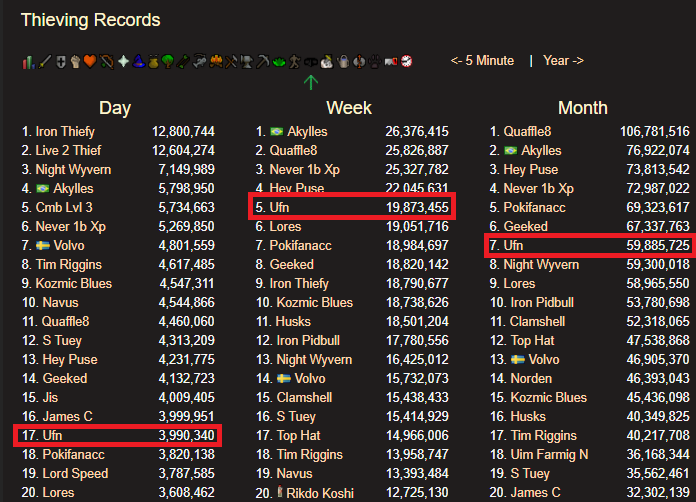Click the Week column heading
696x502 pixels.
click(349, 108)
